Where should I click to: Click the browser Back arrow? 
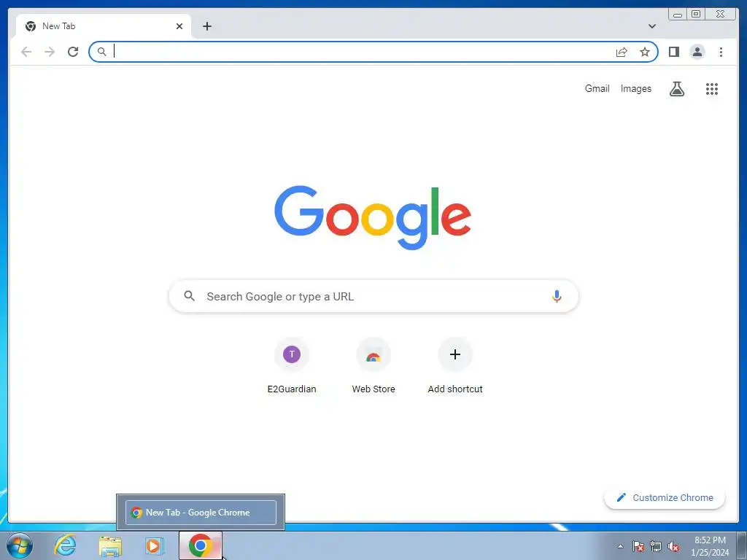tap(26, 52)
